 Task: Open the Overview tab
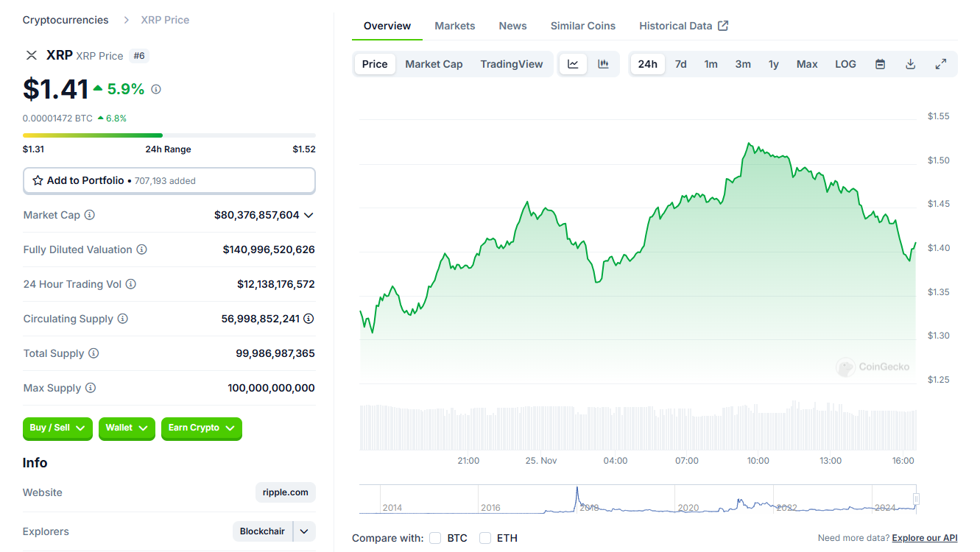click(387, 26)
